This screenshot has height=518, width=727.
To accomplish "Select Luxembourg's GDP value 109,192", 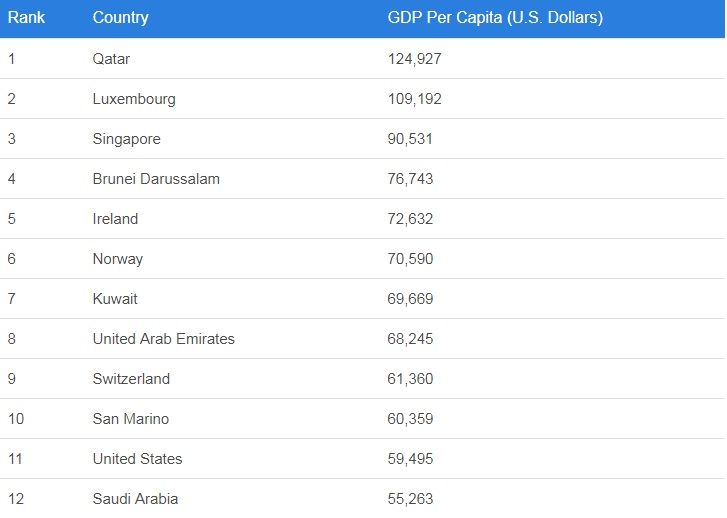I will (414, 99).
